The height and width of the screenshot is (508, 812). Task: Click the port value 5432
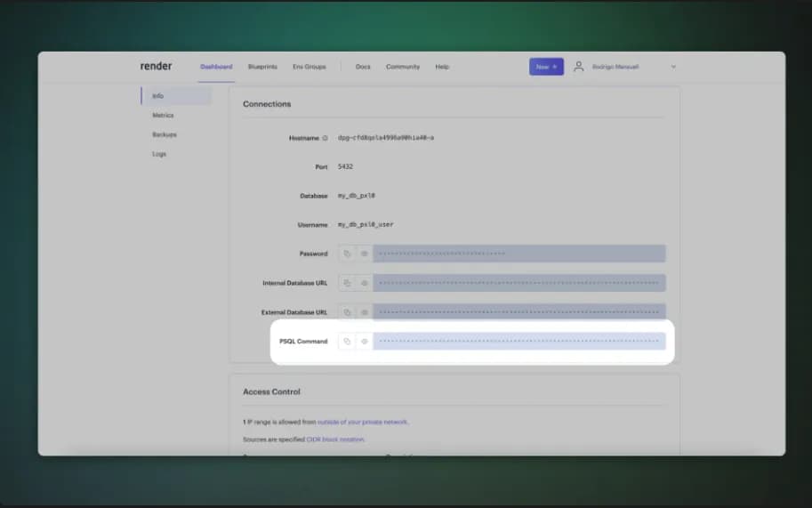pyautogui.click(x=345, y=166)
